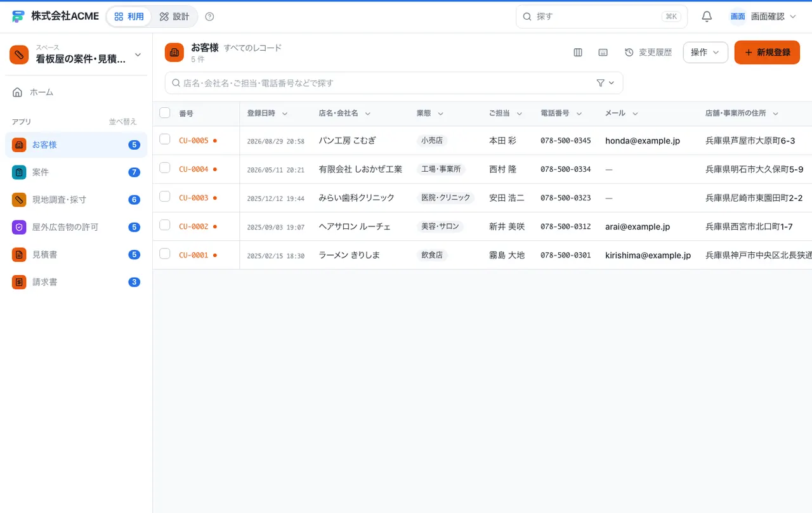Image resolution: width=812 pixels, height=513 pixels.
Task: Open the 操作 dropdown menu
Action: point(705,53)
